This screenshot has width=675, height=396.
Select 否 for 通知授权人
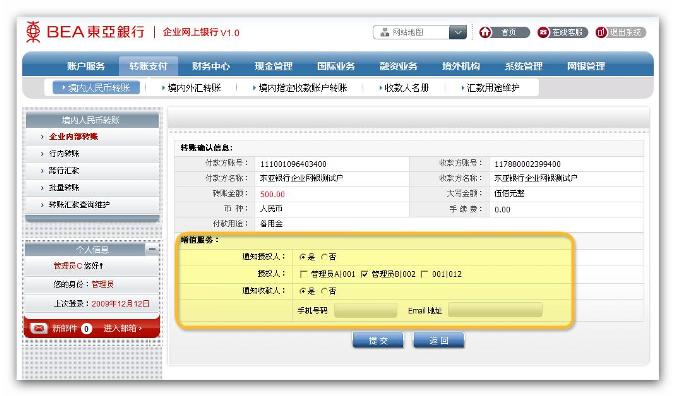point(325,257)
